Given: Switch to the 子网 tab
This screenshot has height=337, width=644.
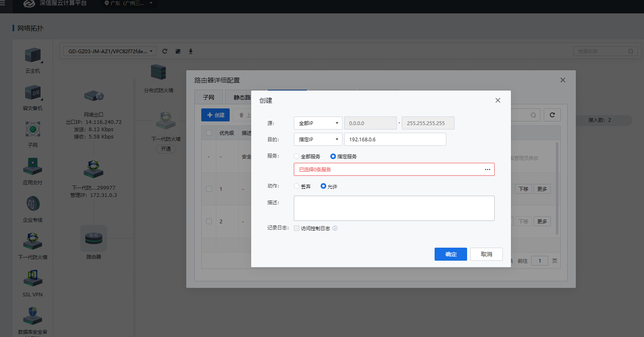Looking at the screenshot, I should coord(209,97).
